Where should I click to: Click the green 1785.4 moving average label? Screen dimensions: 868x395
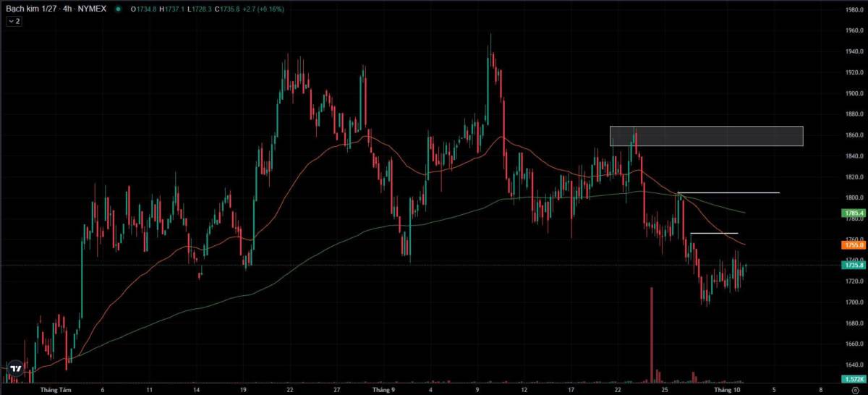coord(854,213)
